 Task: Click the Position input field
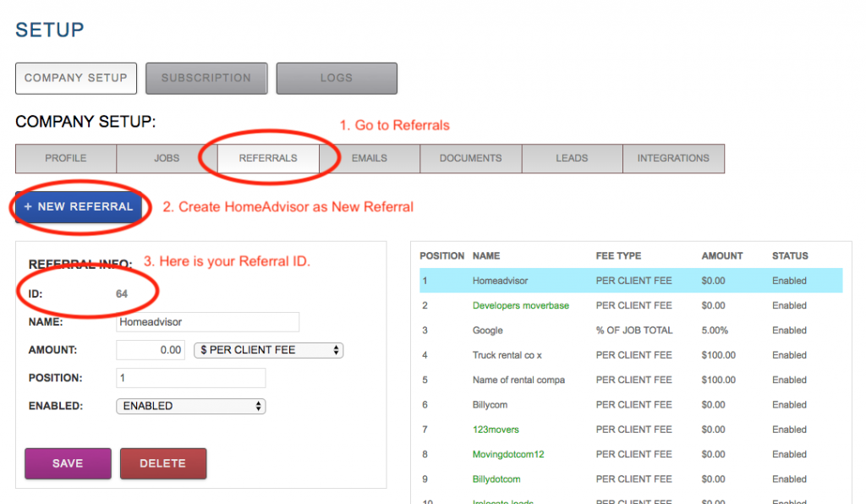(190, 378)
